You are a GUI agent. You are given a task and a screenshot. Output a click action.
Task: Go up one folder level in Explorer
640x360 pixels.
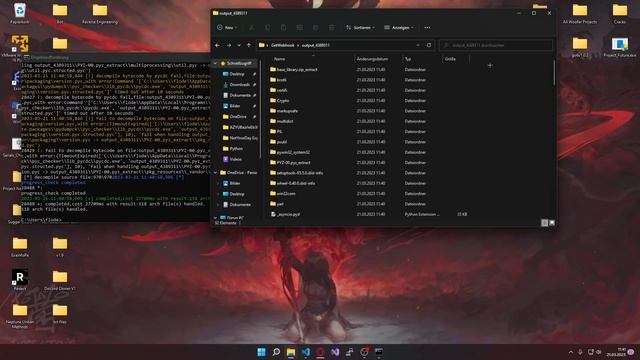point(249,45)
